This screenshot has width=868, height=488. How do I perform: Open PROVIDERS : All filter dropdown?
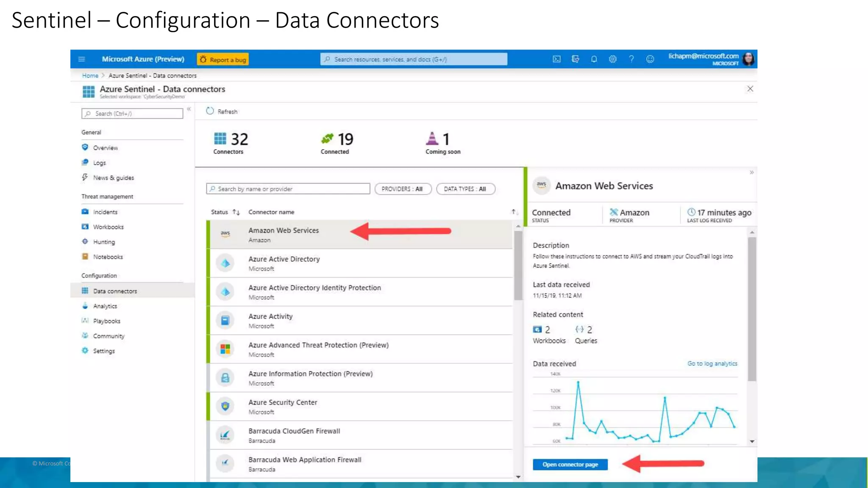tap(403, 189)
